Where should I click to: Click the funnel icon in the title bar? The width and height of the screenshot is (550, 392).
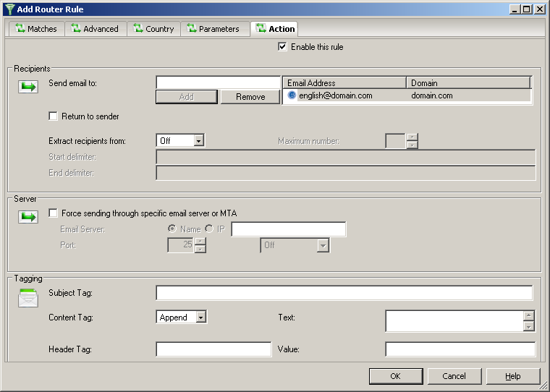[x=8, y=9]
